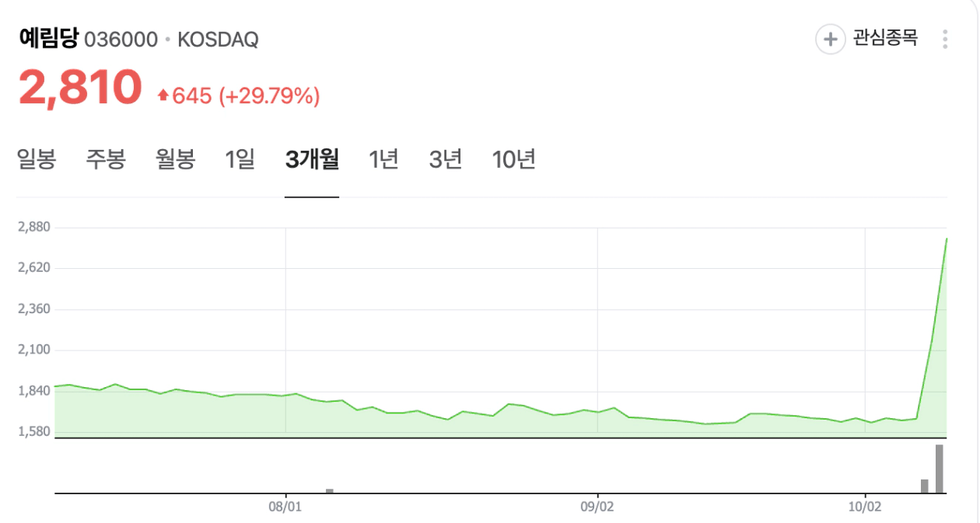
Task: Click the KOSDAQ market label
Action: pyautogui.click(x=218, y=40)
